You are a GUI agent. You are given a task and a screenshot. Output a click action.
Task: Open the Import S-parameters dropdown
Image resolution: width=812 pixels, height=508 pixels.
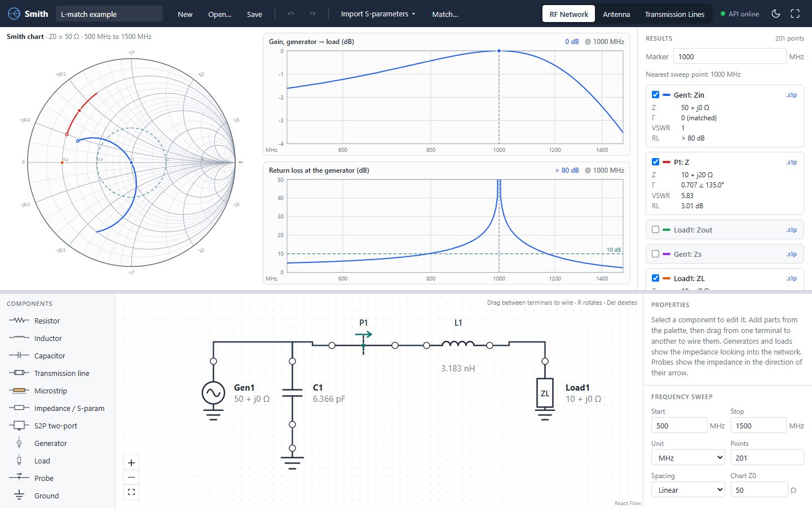[x=378, y=14]
